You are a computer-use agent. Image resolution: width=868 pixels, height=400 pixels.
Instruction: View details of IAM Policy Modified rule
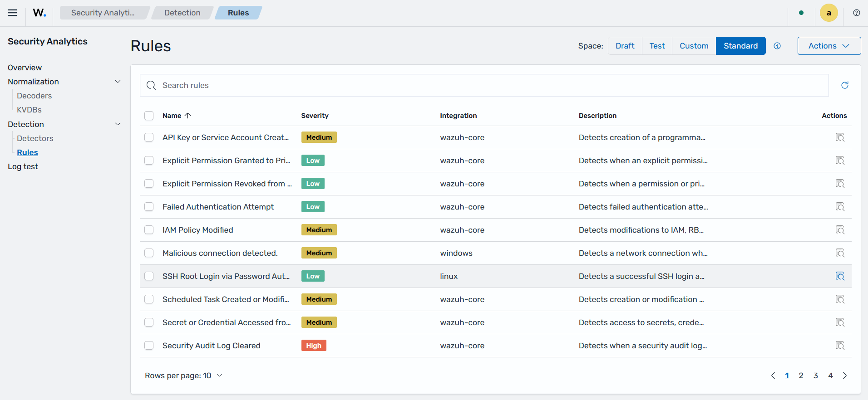coord(840,230)
